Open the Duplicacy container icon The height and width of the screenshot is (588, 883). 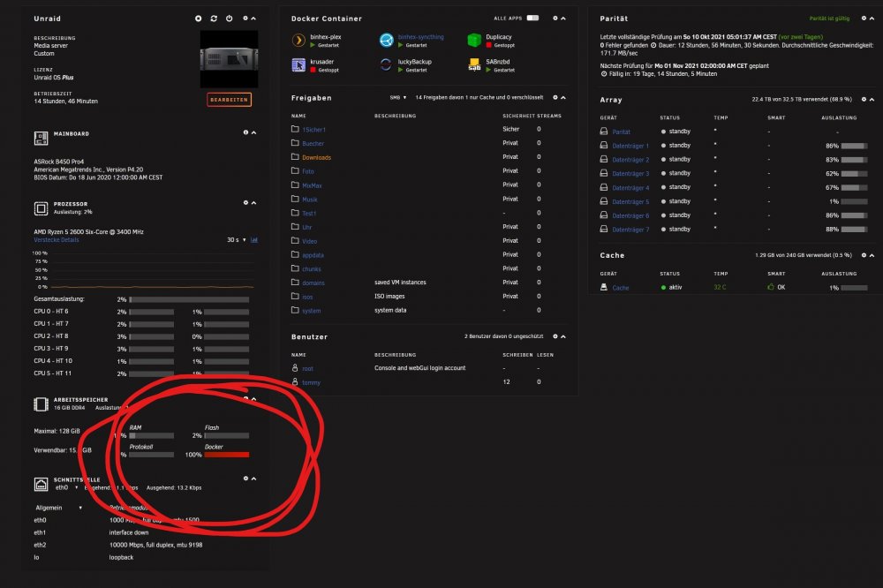pos(474,41)
